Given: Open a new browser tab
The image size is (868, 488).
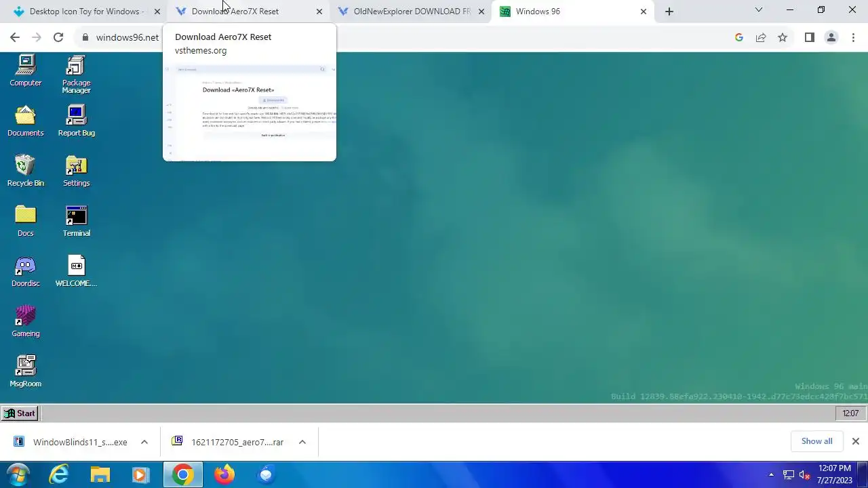Looking at the screenshot, I should pyautogui.click(x=669, y=12).
